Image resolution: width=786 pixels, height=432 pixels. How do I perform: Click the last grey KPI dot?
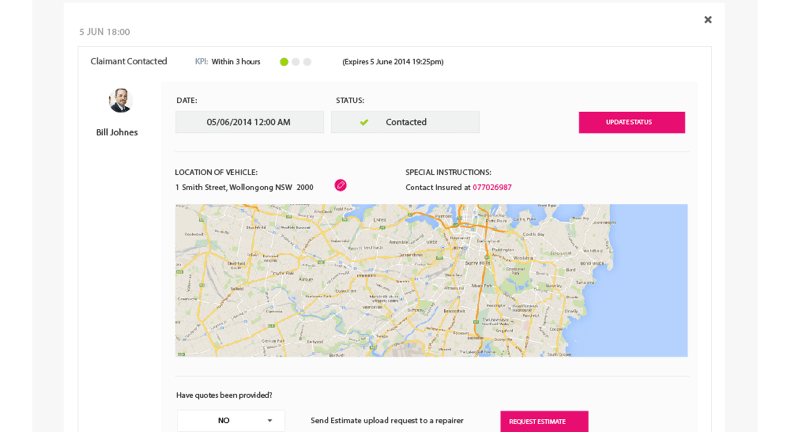click(x=307, y=62)
